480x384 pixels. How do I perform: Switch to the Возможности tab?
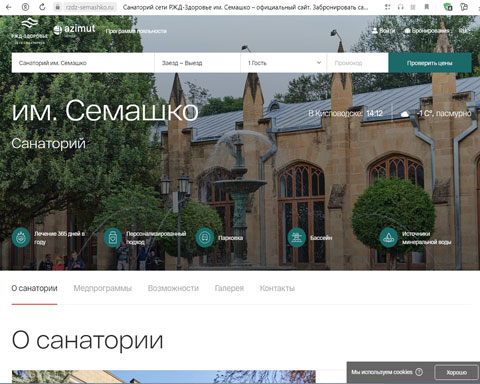[173, 288]
